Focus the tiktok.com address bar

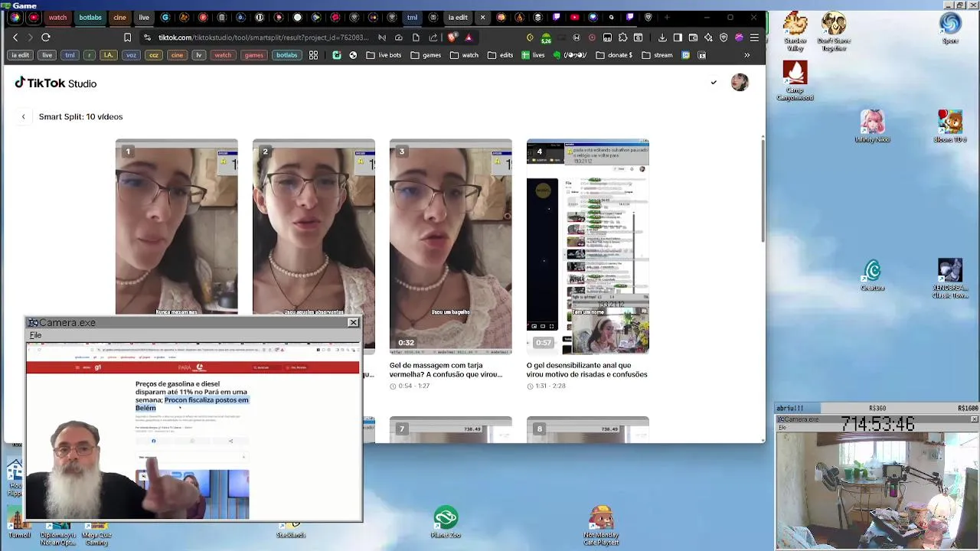coord(263,37)
